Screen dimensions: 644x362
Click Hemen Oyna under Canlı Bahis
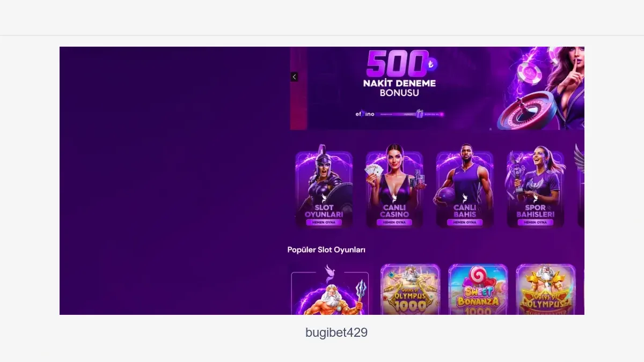tap(465, 222)
